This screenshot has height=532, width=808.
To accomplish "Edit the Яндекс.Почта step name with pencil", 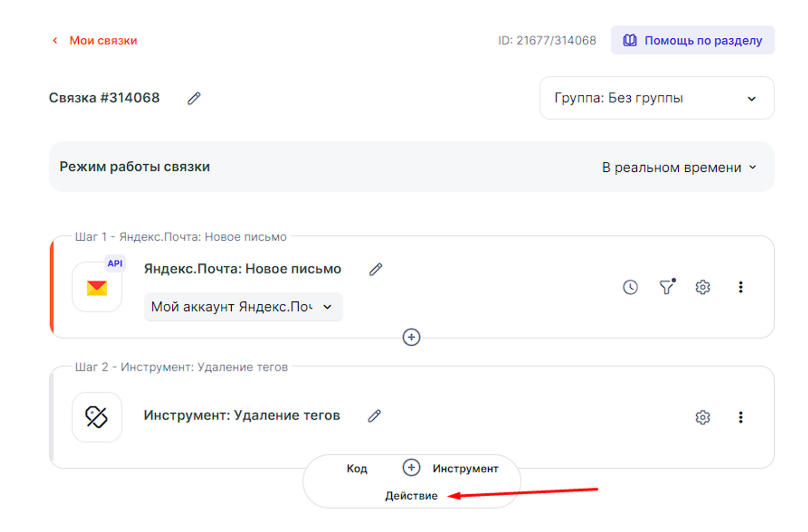I will 375,270.
